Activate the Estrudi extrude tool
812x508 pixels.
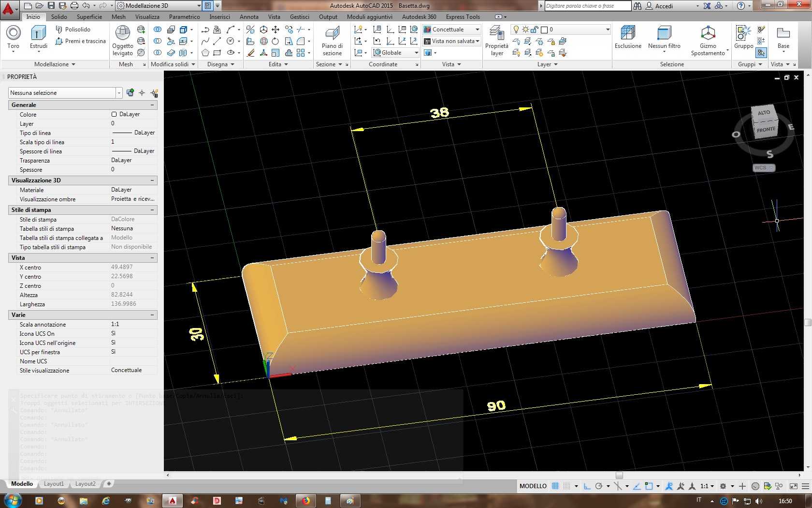tap(39, 38)
